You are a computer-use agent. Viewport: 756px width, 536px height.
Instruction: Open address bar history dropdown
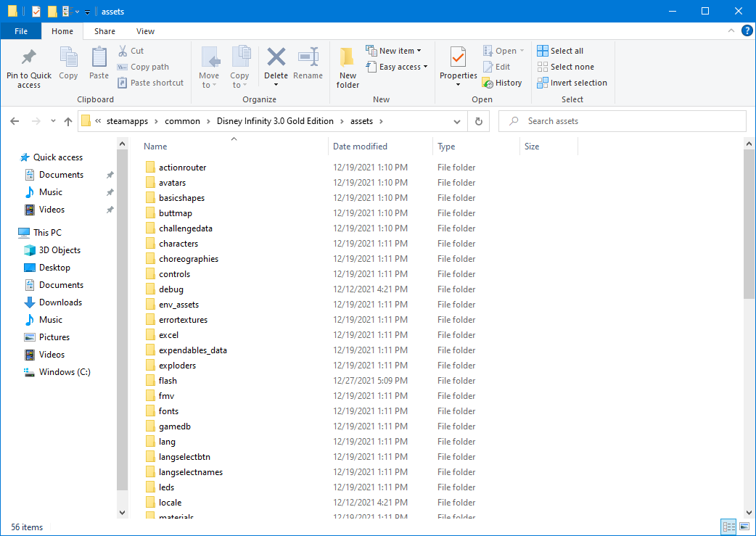457,121
